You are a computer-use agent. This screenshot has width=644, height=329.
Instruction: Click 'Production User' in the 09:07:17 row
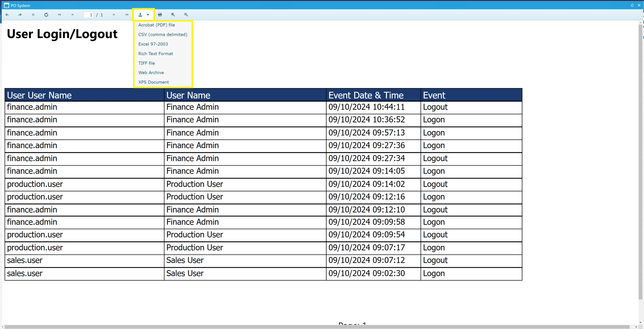pyautogui.click(x=194, y=248)
